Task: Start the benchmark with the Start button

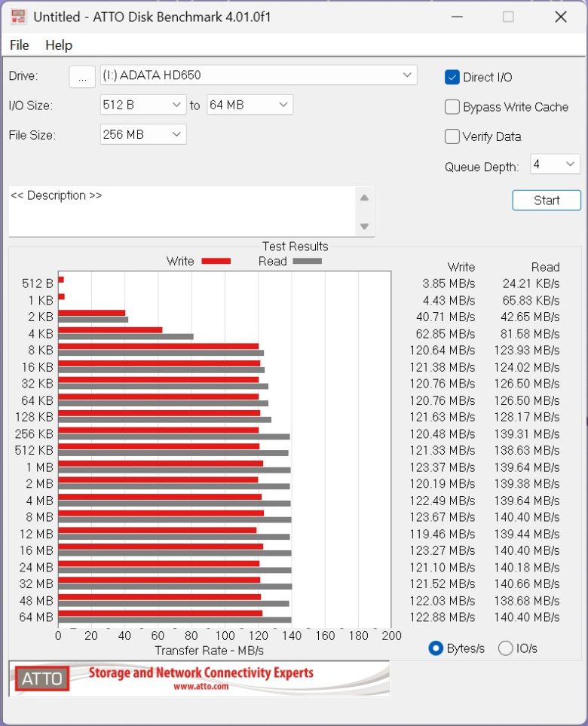Action: [x=547, y=201]
